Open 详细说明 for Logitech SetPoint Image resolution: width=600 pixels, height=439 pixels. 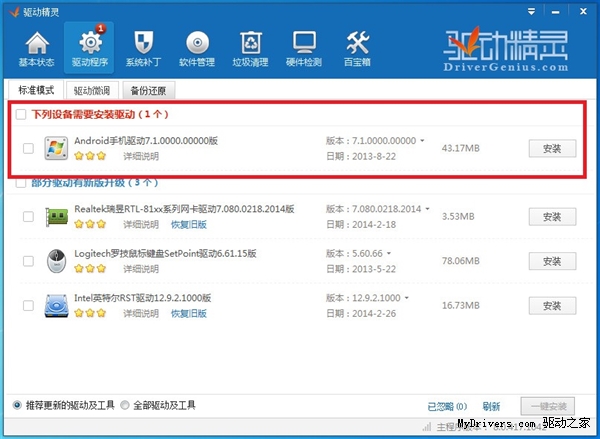tap(141, 269)
